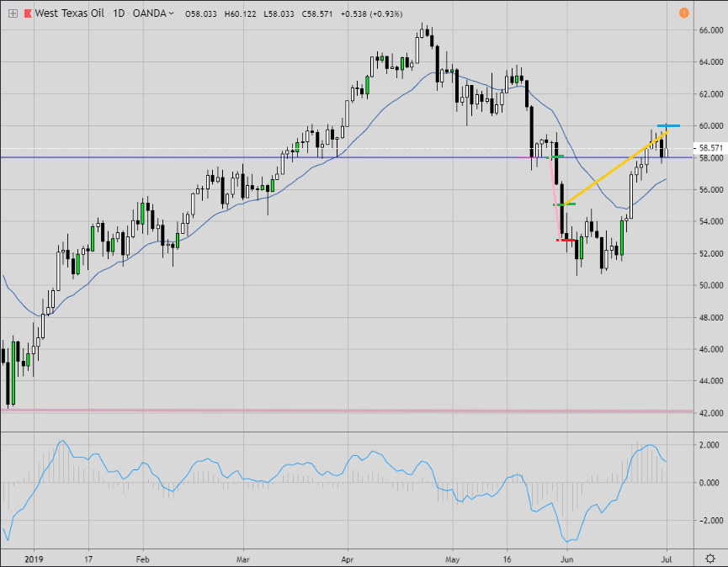Viewport: 728px width, 567px height.
Task: Click the orange alert notification icon
Action: click(x=684, y=13)
